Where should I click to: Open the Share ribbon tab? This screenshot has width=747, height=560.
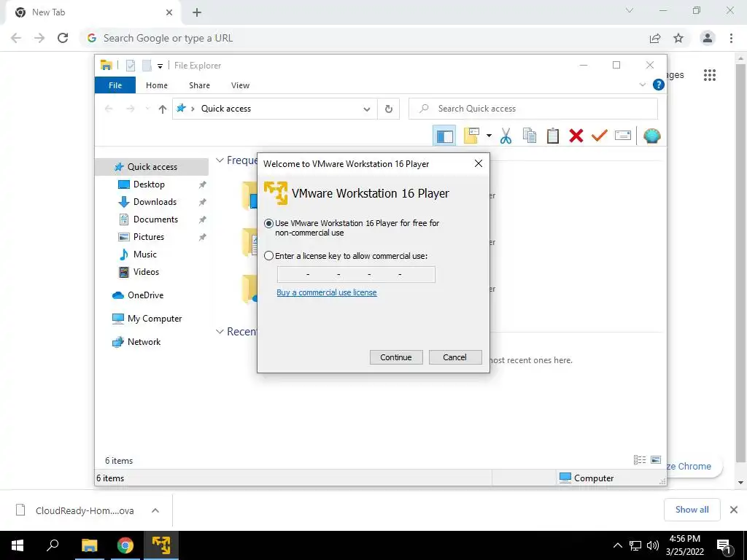[x=199, y=85]
